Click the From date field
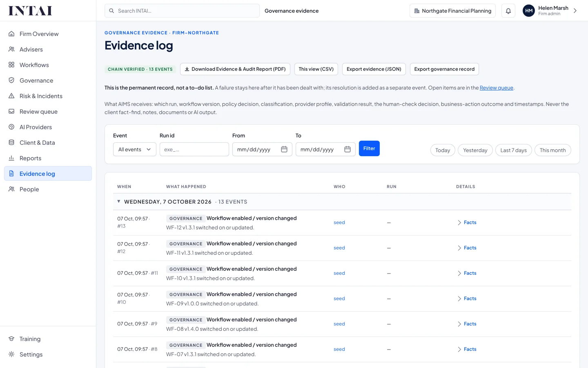 pyautogui.click(x=262, y=150)
